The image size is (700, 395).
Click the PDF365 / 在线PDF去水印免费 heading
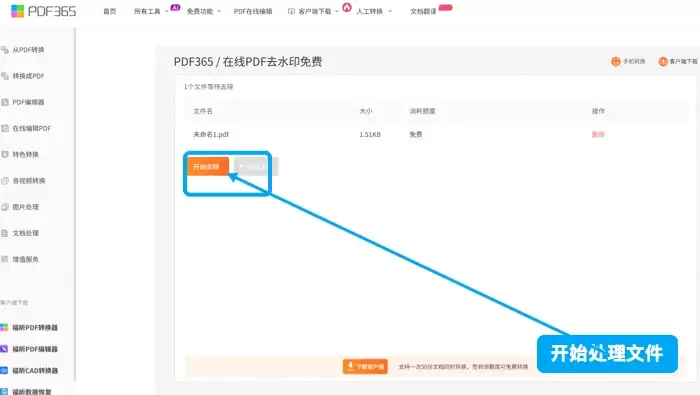pos(248,62)
